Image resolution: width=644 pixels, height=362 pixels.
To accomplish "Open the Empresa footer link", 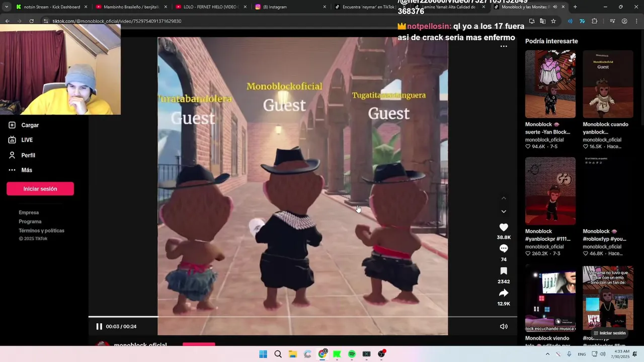I will click(x=29, y=213).
